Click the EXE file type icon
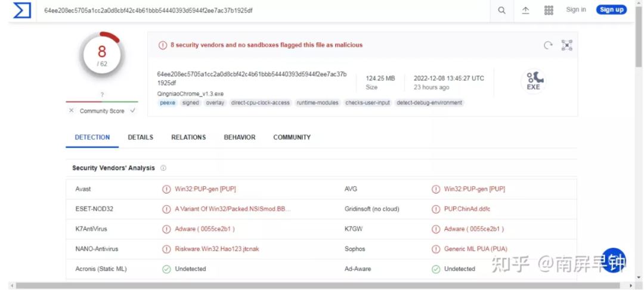644x290 pixels. click(533, 81)
